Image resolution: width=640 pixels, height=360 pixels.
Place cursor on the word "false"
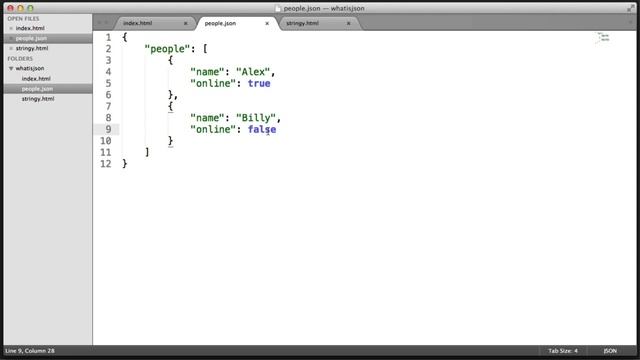click(262, 129)
